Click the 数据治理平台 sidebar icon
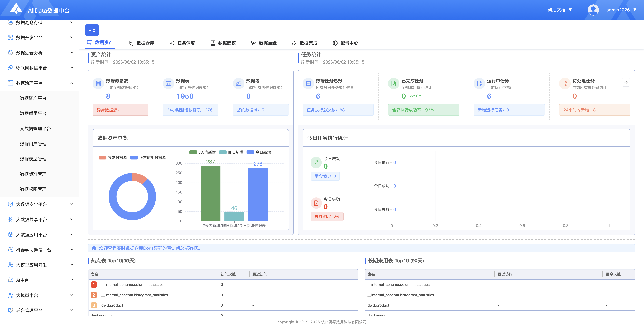644x329 pixels. pyautogui.click(x=10, y=83)
